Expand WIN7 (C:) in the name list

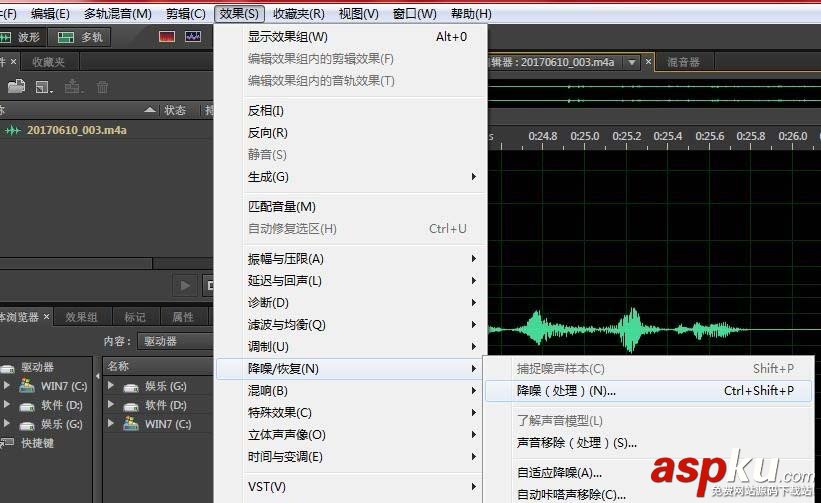111,423
